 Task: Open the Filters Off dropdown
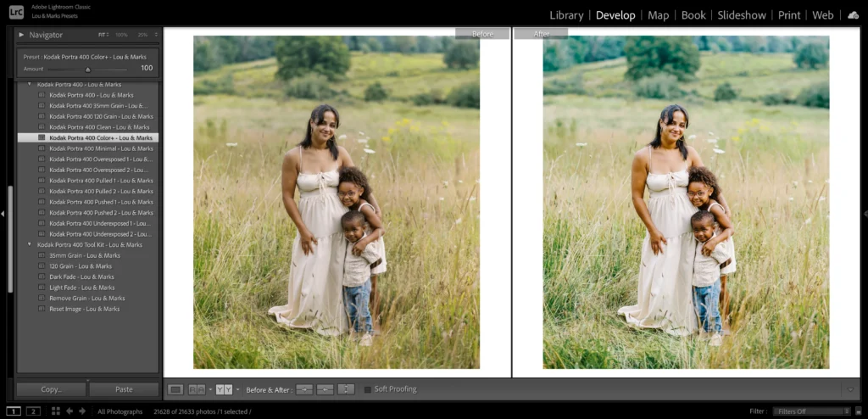coord(812,411)
